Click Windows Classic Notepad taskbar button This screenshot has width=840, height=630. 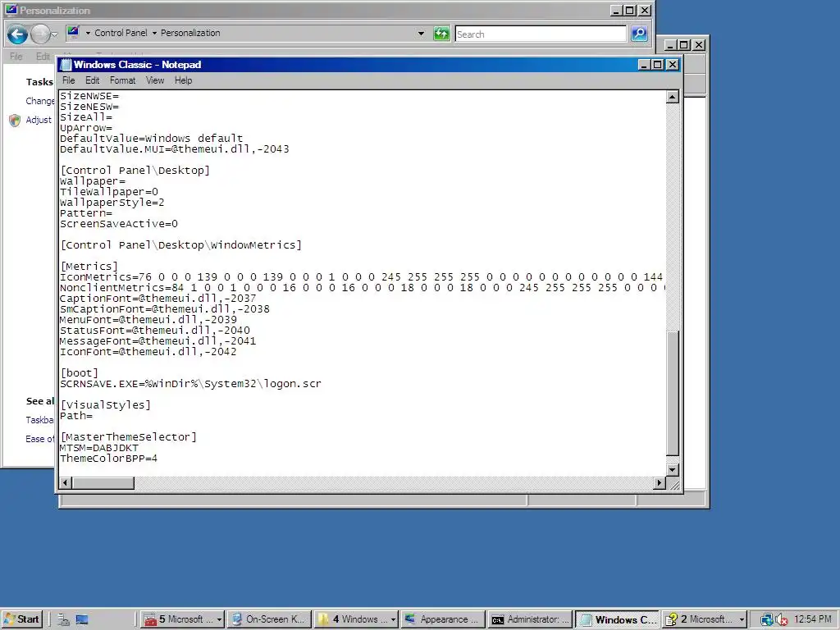(617, 619)
